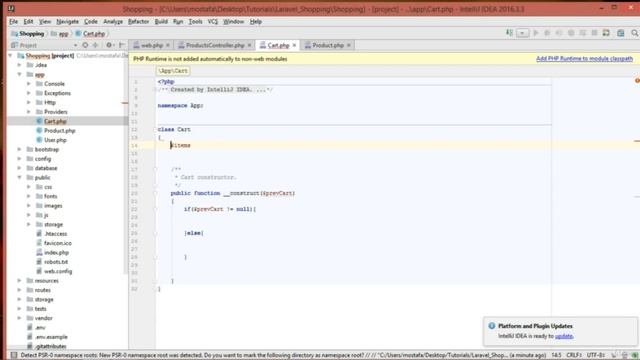The image size is (640, 360).
Task: Expand the Providers folder
Action: point(29,112)
